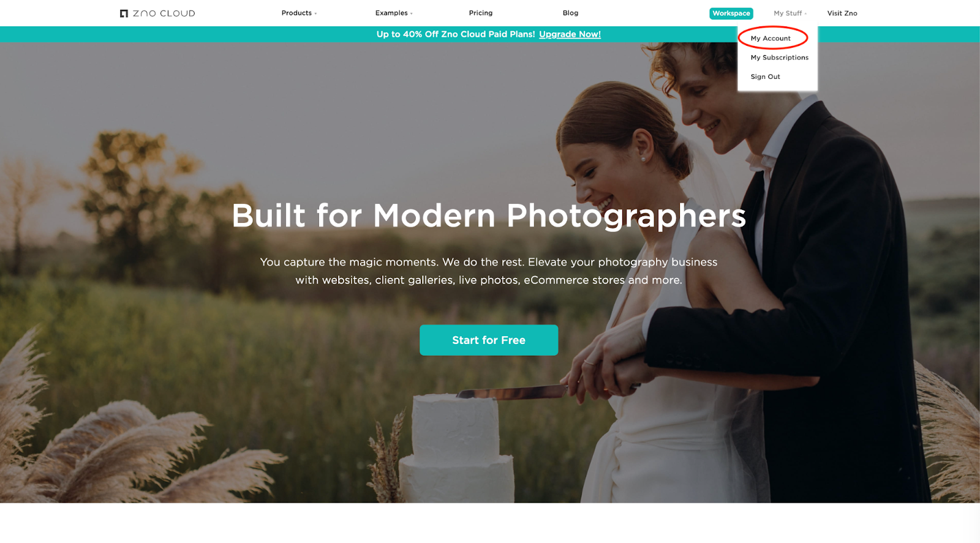The image size is (980, 543).
Task: Follow the Visit Zno link
Action: (842, 13)
